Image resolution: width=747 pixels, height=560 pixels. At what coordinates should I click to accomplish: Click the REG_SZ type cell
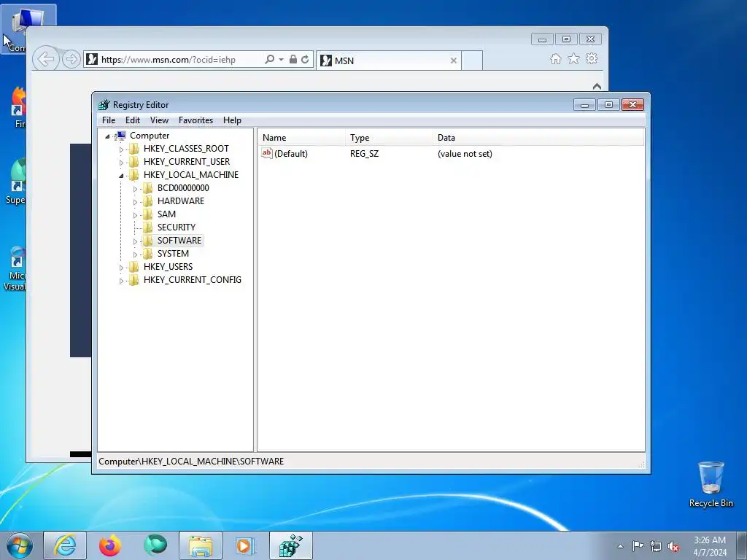364,154
